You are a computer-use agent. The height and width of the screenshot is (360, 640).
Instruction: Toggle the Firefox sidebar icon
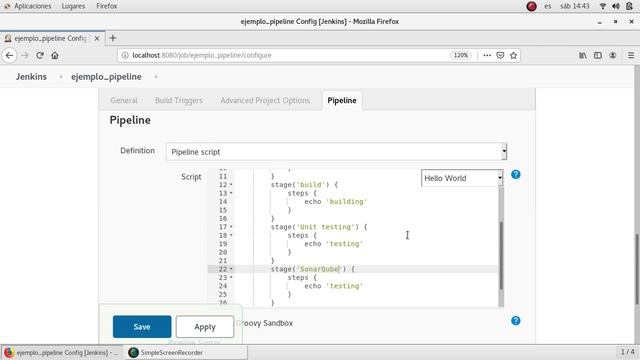(598, 55)
